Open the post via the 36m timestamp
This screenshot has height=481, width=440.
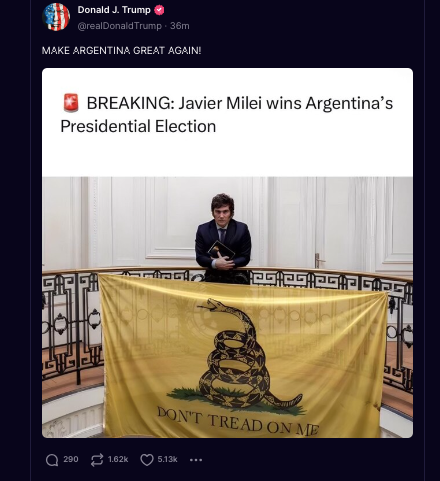(x=180, y=26)
